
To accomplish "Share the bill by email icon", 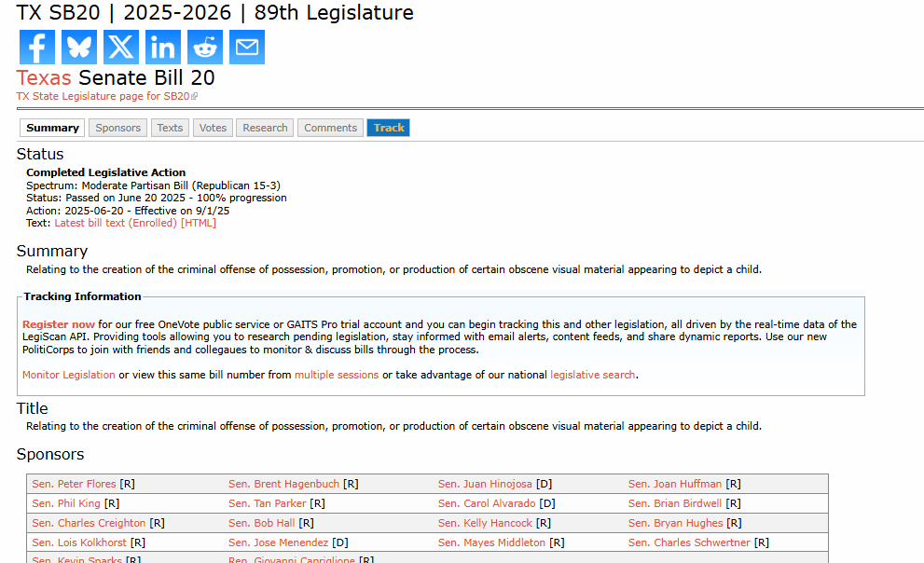I will (247, 48).
